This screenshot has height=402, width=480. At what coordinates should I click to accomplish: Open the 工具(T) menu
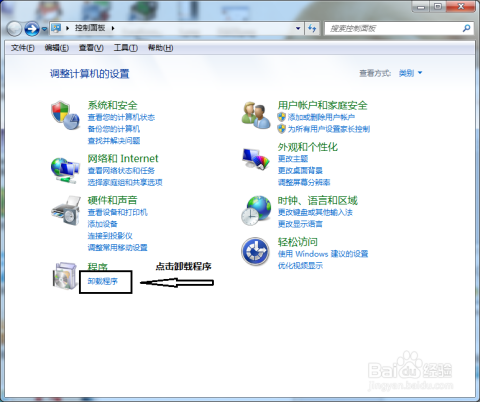(126, 48)
